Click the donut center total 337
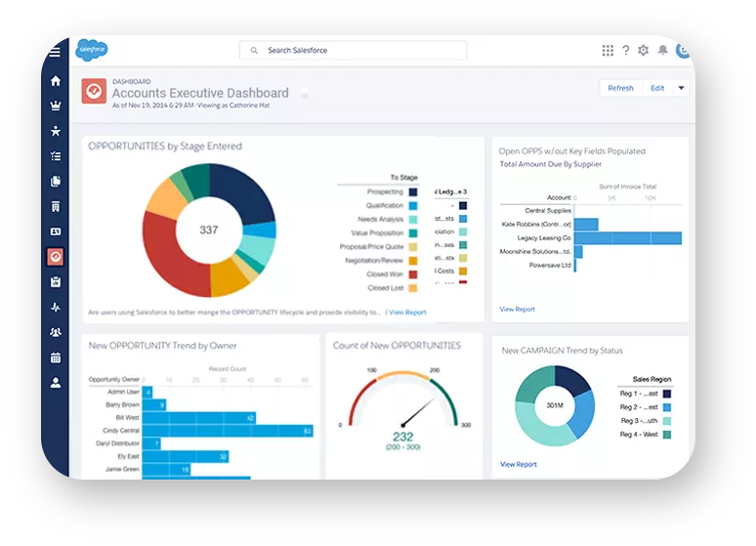This screenshot has height=546, width=756. (x=209, y=231)
